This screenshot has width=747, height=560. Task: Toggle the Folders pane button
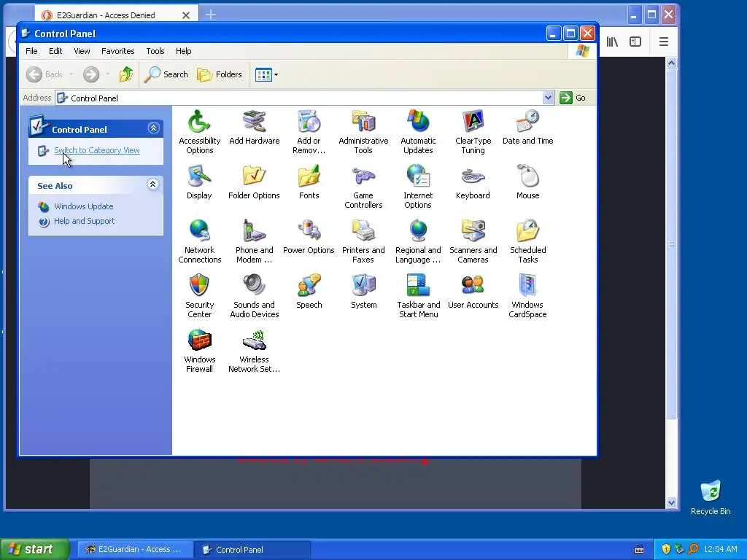point(220,74)
